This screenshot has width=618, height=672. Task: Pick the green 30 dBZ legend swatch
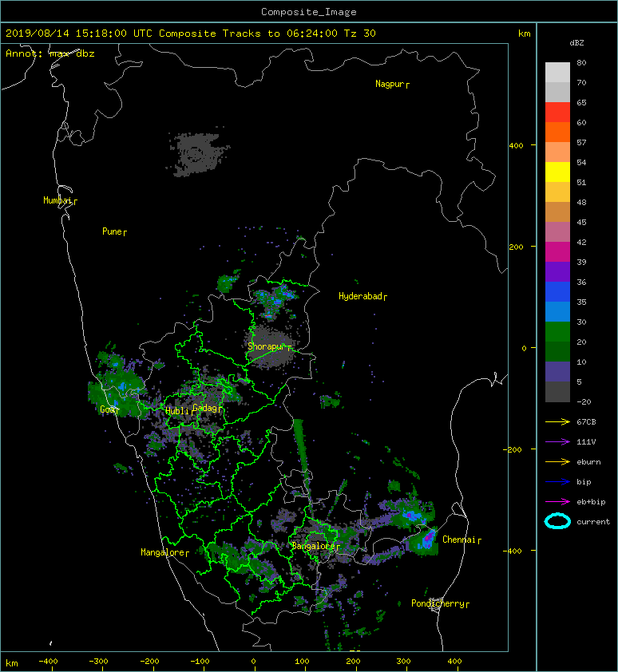(x=557, y=332)
